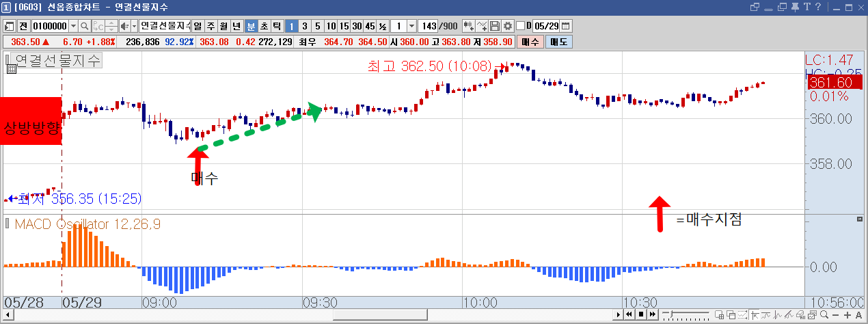Click the pin icon in title bar
The image size is (868, 324).
click(795, 7)
